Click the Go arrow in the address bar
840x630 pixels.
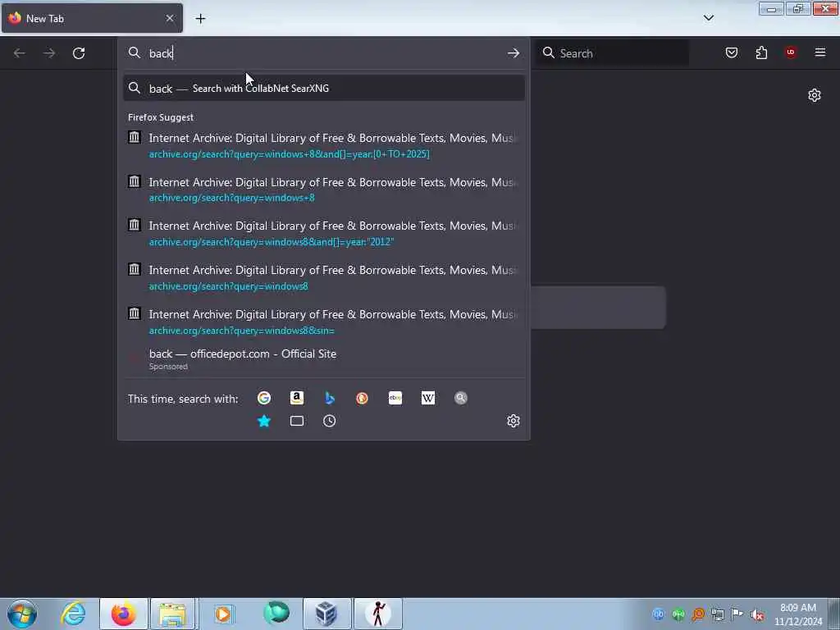pyautogui.click(x=514, y=53)
